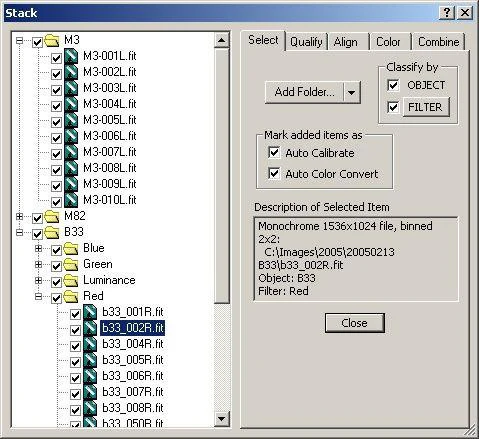Expand the M82 tree node
Image resolution: width=479 pixels, height=439 pixels.
[20, 217]
